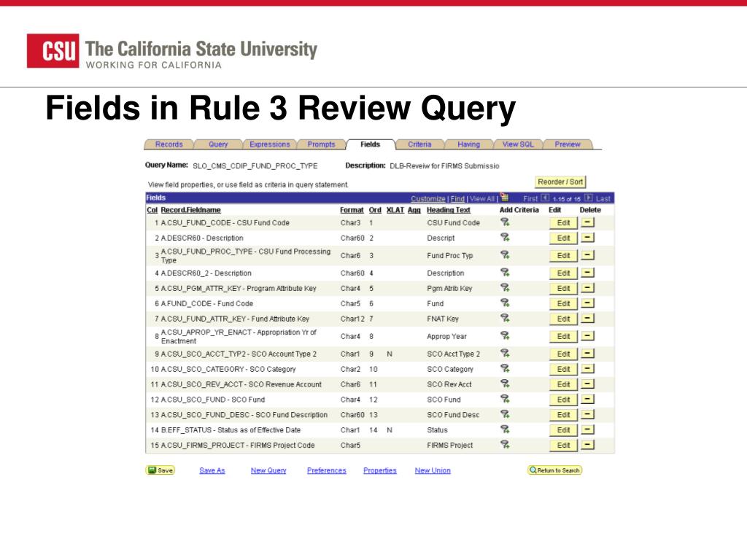Open the Preferences link
The height and width of the screenshot is (560, 747).
click(x=327, y=470)
